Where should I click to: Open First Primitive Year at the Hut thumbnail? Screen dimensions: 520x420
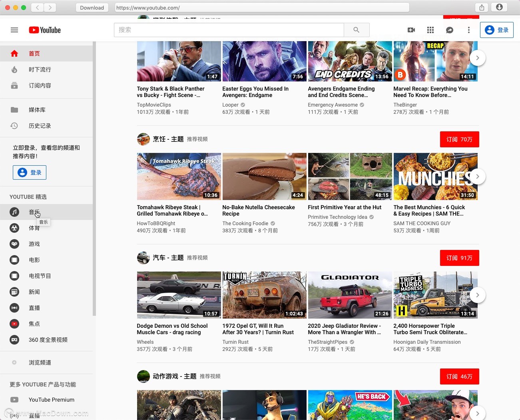(350, 176)
